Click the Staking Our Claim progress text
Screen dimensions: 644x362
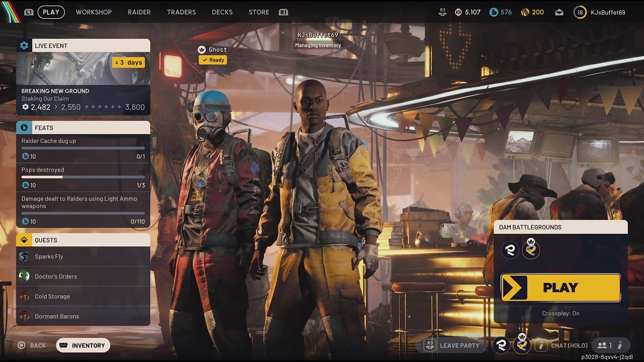45,99
